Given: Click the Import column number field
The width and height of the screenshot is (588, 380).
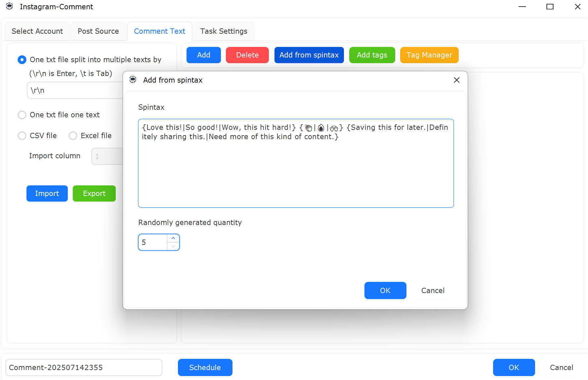Looking at the screenshot, I should pos(107,156).
